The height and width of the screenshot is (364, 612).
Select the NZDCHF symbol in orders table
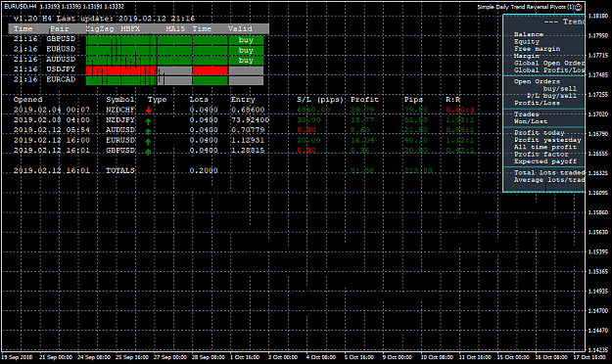(x=120, y=110)
